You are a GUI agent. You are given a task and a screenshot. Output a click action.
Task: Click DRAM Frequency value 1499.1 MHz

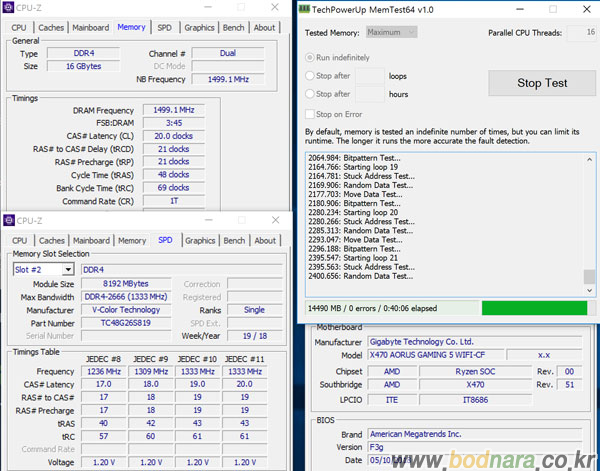[x=174, y=110]
